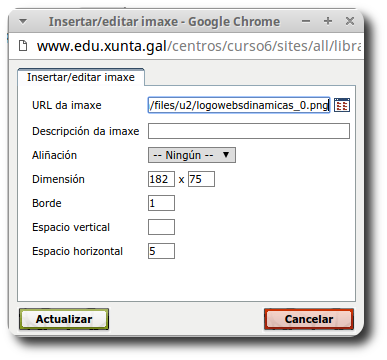Open the window menu arrow in title bar
Viewport: 387px width, 360px height.
(23, 22)
